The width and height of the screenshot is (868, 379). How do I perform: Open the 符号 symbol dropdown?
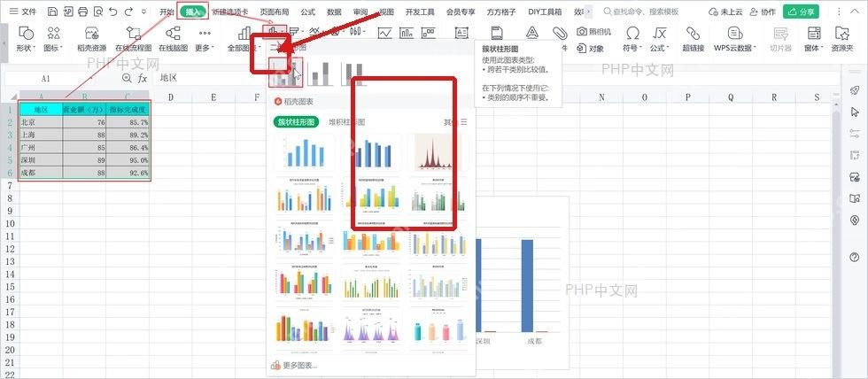[x=632, y=39]
